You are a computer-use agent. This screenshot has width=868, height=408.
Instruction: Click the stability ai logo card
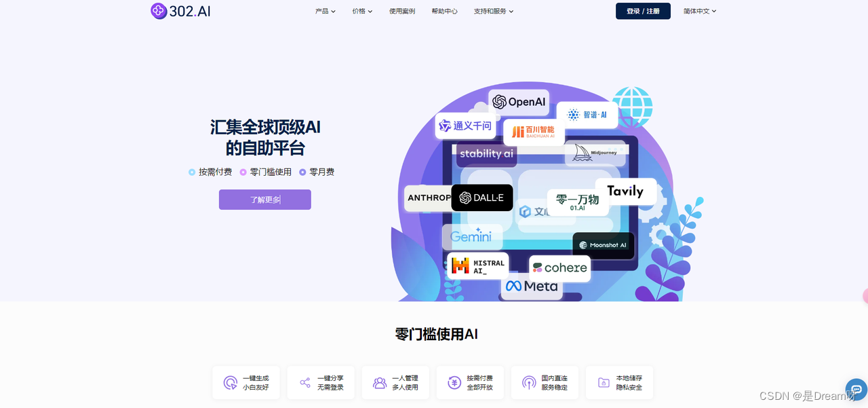tap(486, 154)
